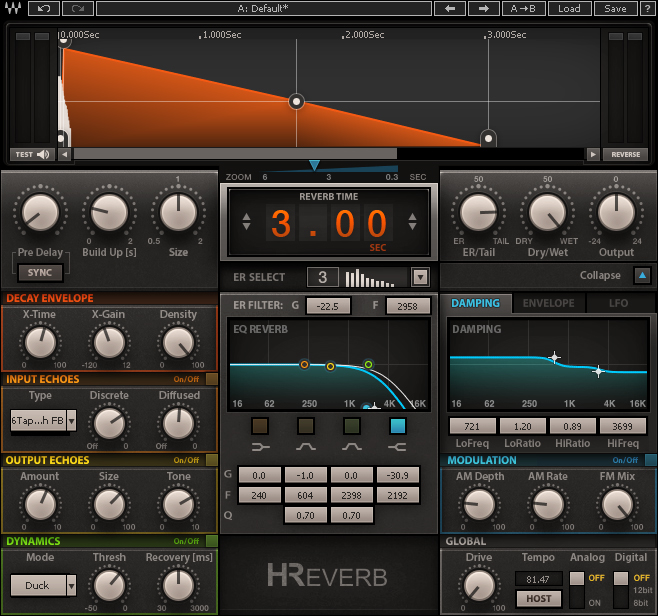Click the Dry/Wet knob
Screen dimensions: 658x616
[547, 213]
